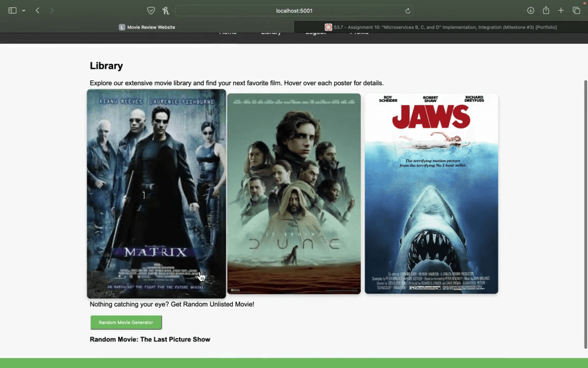Click the Honey extension icon

click(x=166, y=11)
